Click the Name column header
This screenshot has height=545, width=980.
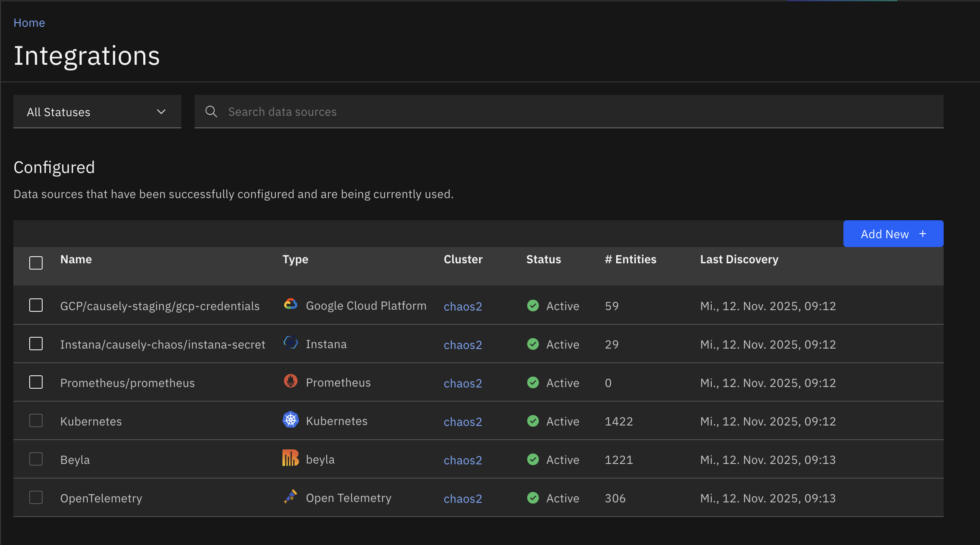point(76,259)
